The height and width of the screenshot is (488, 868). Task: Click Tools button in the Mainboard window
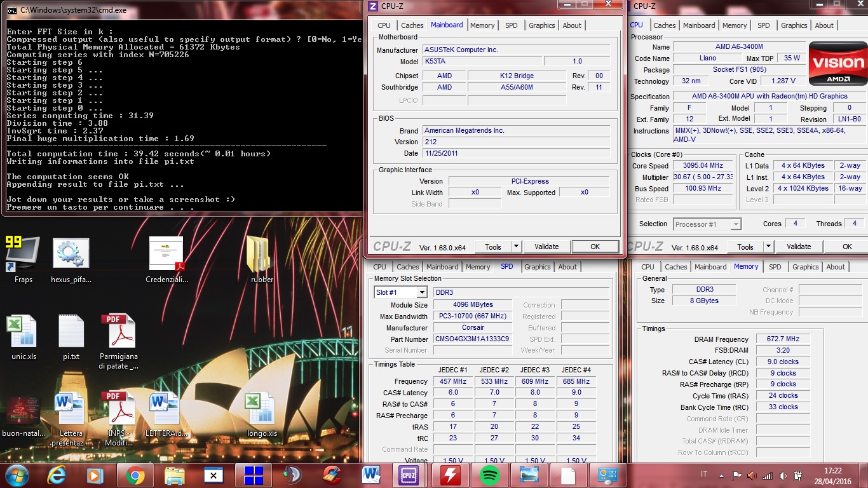pyautogui.click(x=493, y=247)
